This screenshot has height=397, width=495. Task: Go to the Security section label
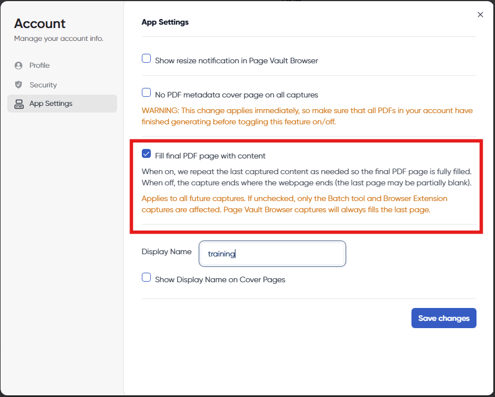43,85
